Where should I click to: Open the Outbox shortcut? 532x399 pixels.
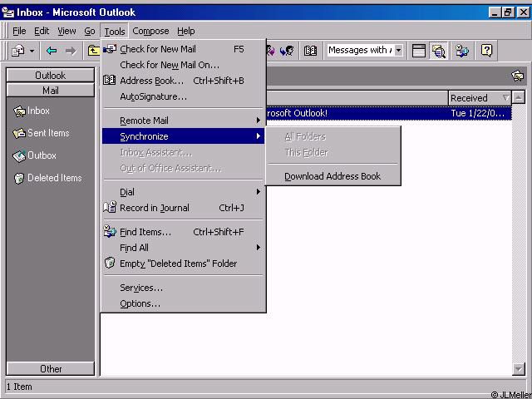coord(34,155)
